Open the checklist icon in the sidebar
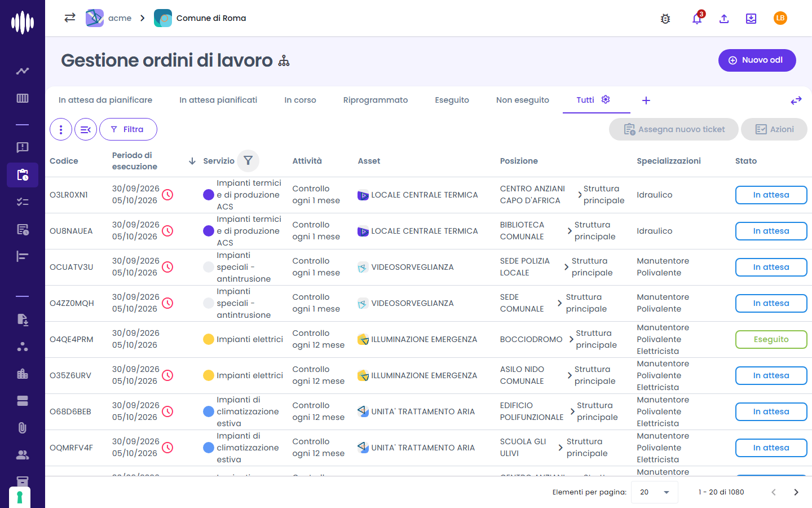This screenshot has width=812, height=508. 23,202
